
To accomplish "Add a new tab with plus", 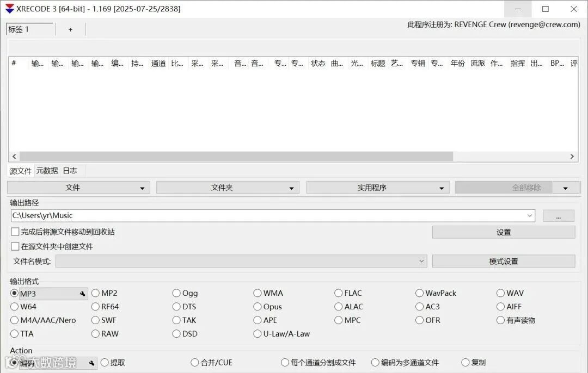I will coord(70,29).
